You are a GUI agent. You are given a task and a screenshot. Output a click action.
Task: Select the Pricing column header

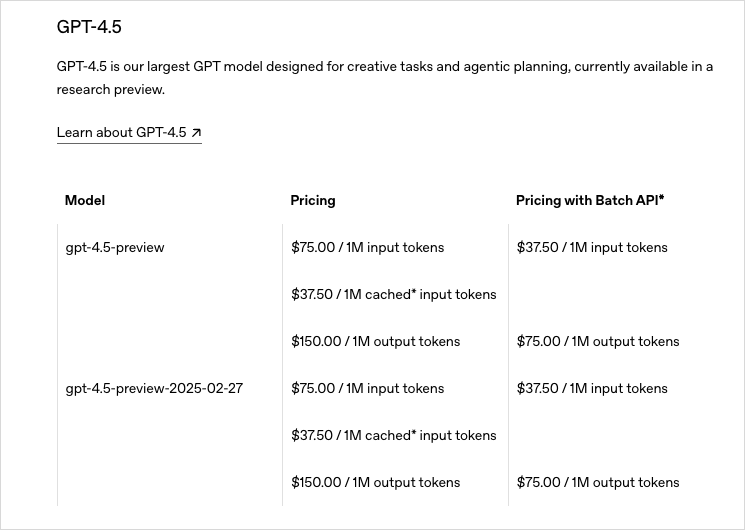coord(313,200)
